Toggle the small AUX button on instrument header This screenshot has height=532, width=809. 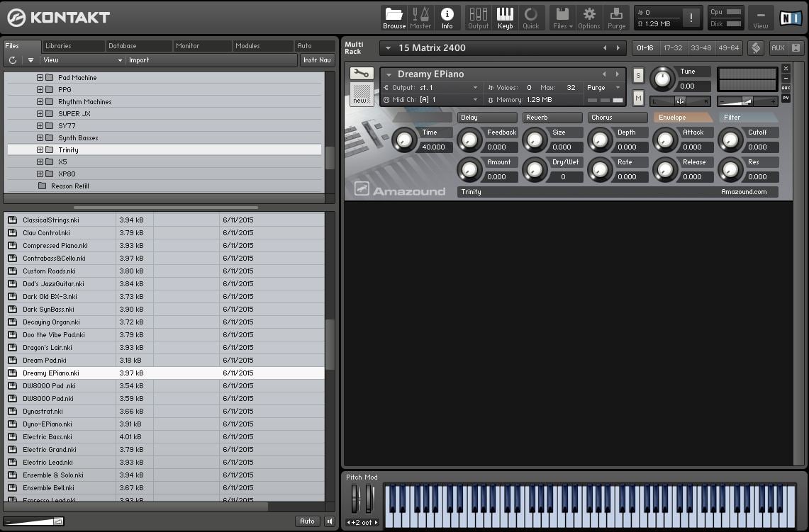pyautogui.click(x=786, y=88)
